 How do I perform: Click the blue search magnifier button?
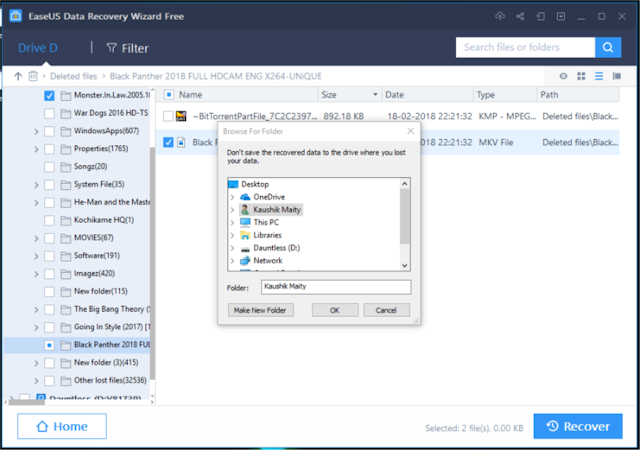[x=608, y=47]
